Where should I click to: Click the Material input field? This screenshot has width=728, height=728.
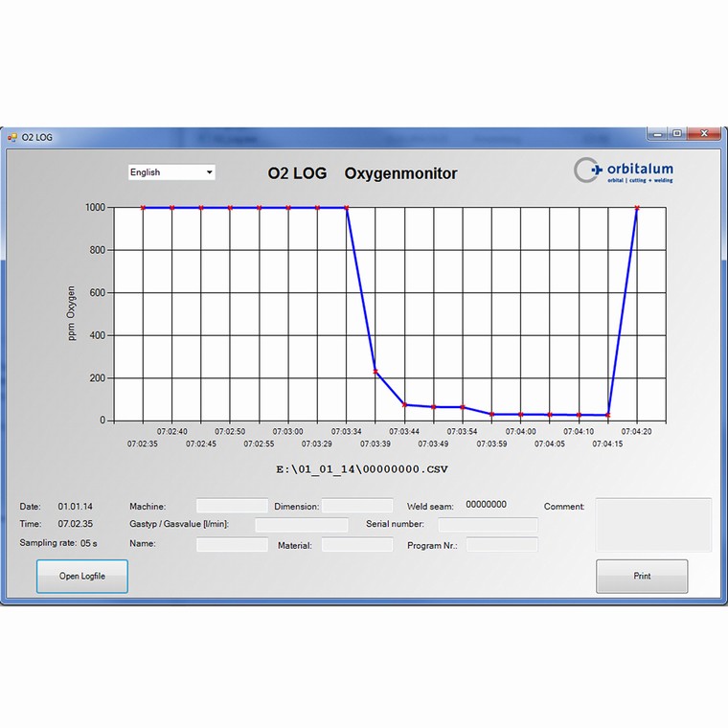click(357, 544)
